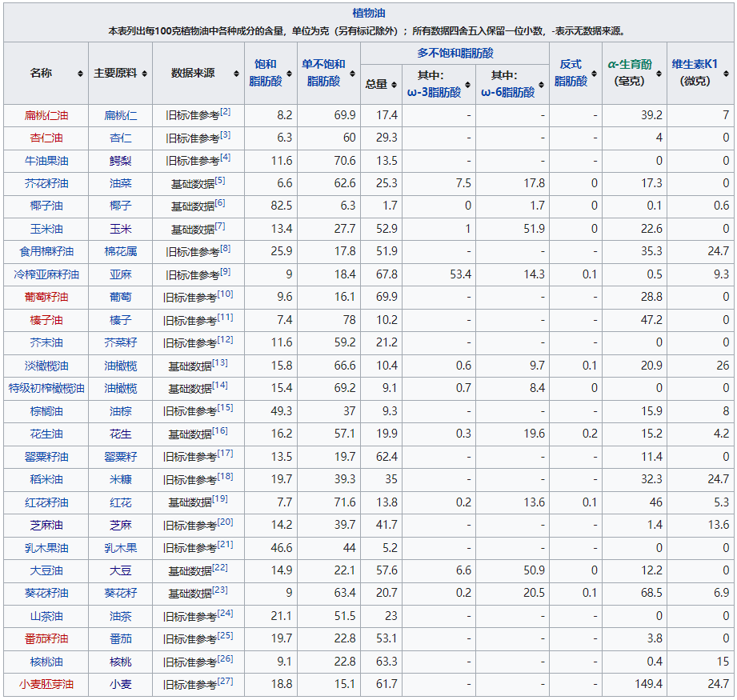Select value 149.4 in 小麦胚芽油 row

[648, 683]
